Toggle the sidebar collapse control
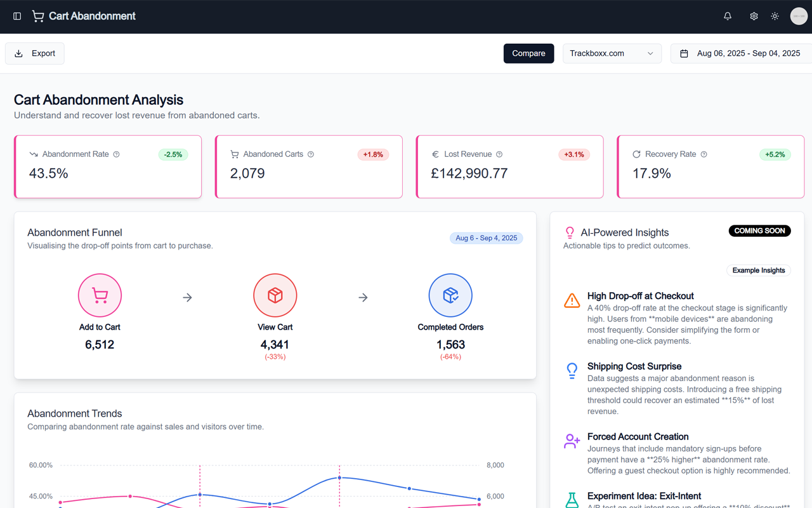Viewport: 812px width, 508px height. pyautogui.click(x=16, y=16)
